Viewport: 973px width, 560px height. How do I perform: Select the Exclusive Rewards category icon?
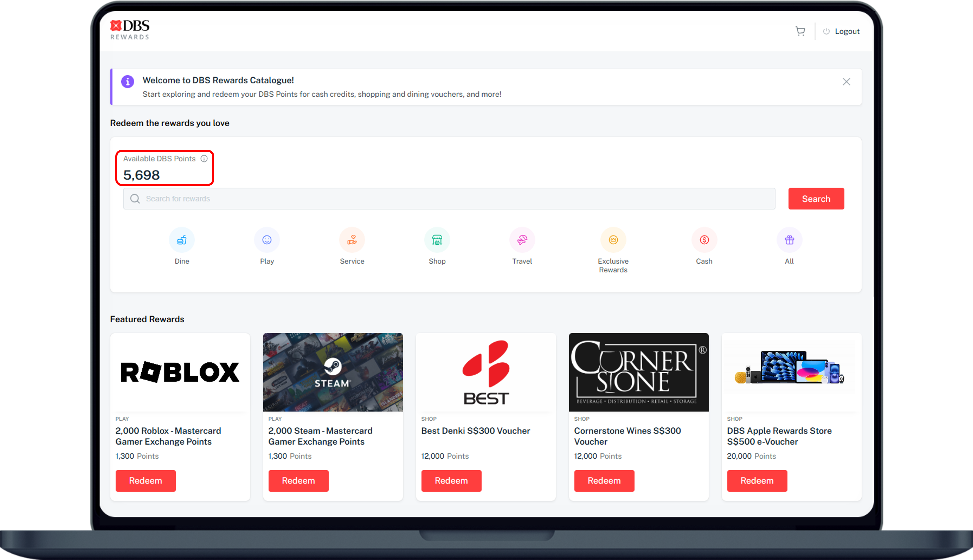pyautogui.click(x=613, y=240)
